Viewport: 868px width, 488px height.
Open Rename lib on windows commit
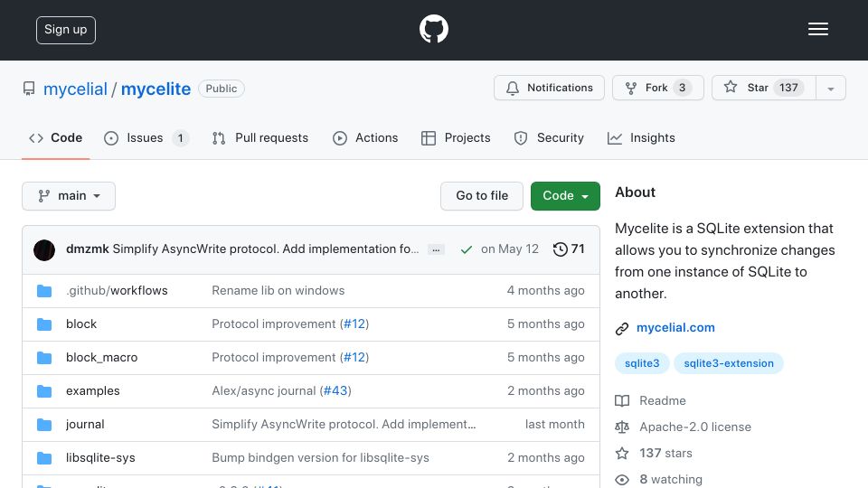click(278, 290)
